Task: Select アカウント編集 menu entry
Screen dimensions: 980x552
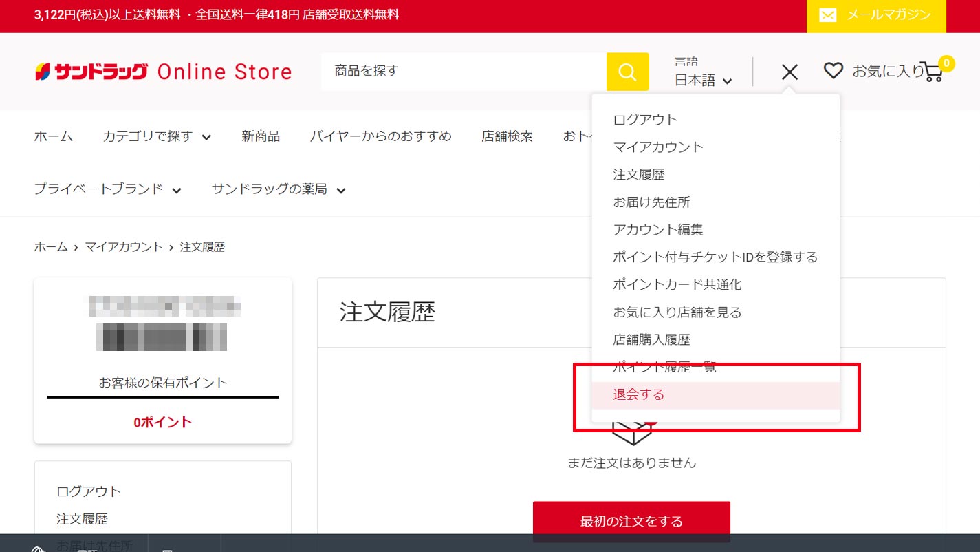Action: click(x=658, y=230)
